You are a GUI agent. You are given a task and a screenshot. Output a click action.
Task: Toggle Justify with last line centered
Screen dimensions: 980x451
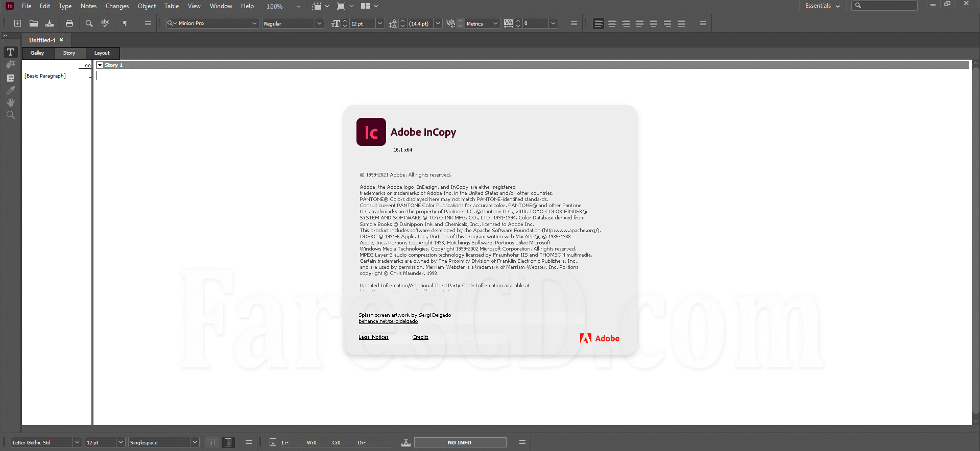click(x=654, y=23)
